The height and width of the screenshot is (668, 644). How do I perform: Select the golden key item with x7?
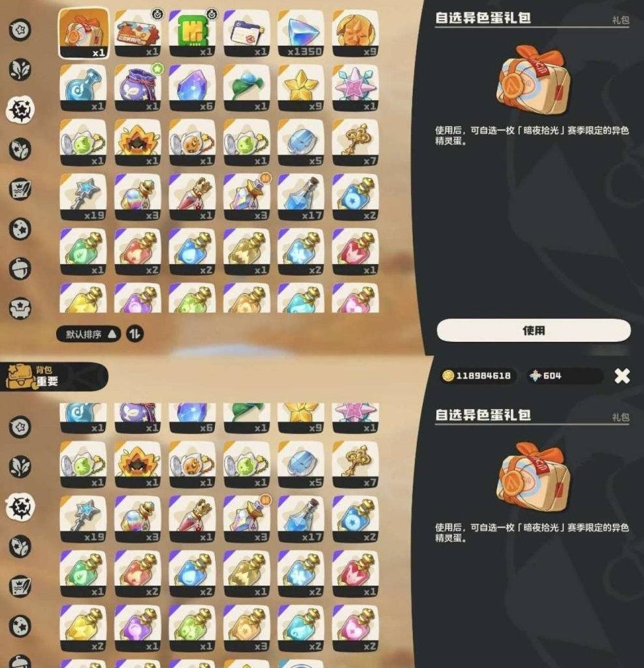[355, 142]
